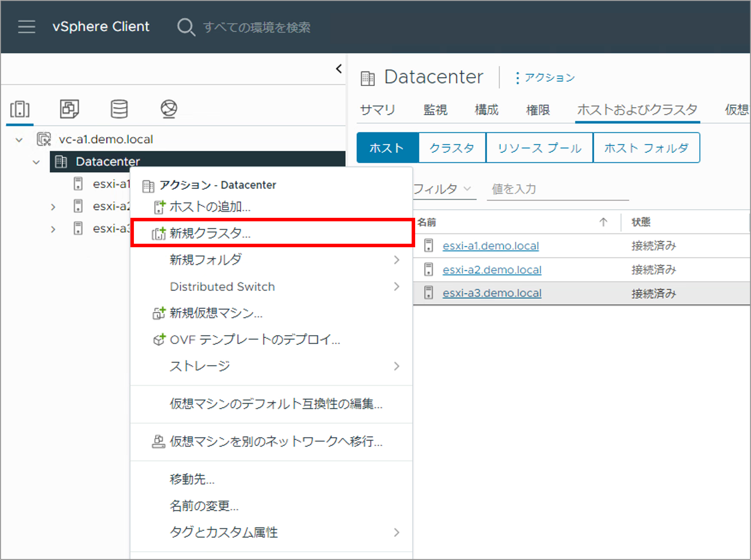Choose ホストの追加... from the context menu
The width and height of the screenshot is (751, 560).
pos(271,207)
